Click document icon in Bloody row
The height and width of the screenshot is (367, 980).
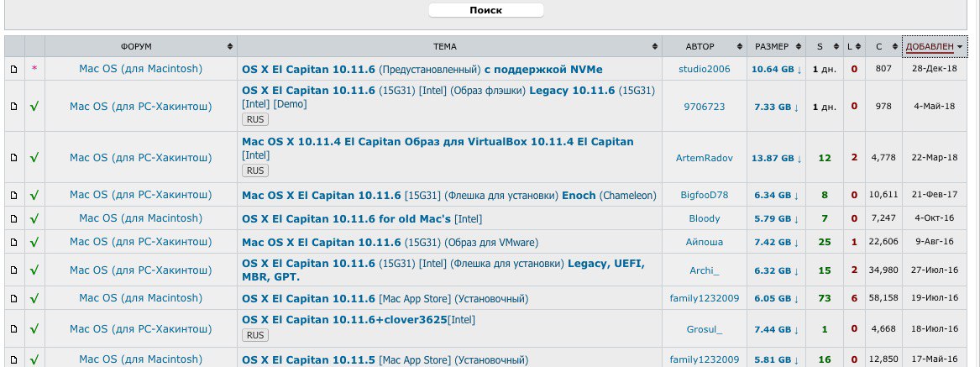13,219
